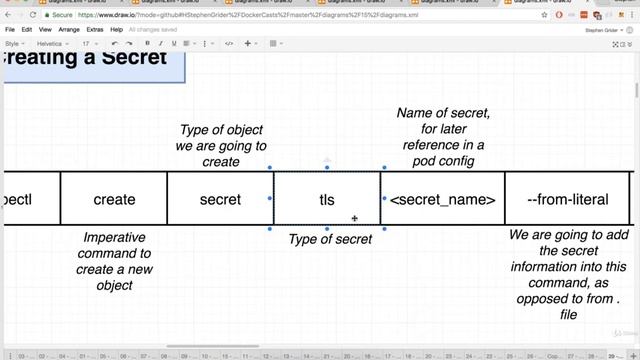Open the Extras menu
The height and width of the screenshot is (360, 640).
pos(95,29)
